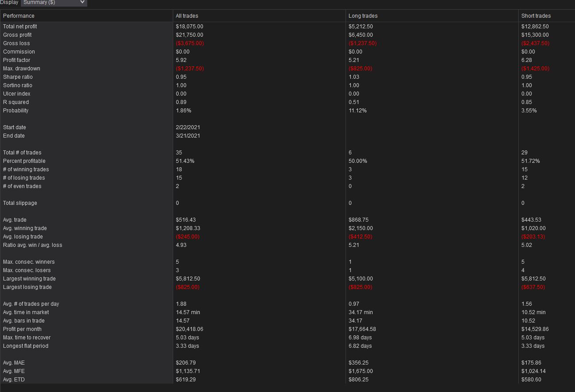Click All trades total count 35

click(179, 153)
